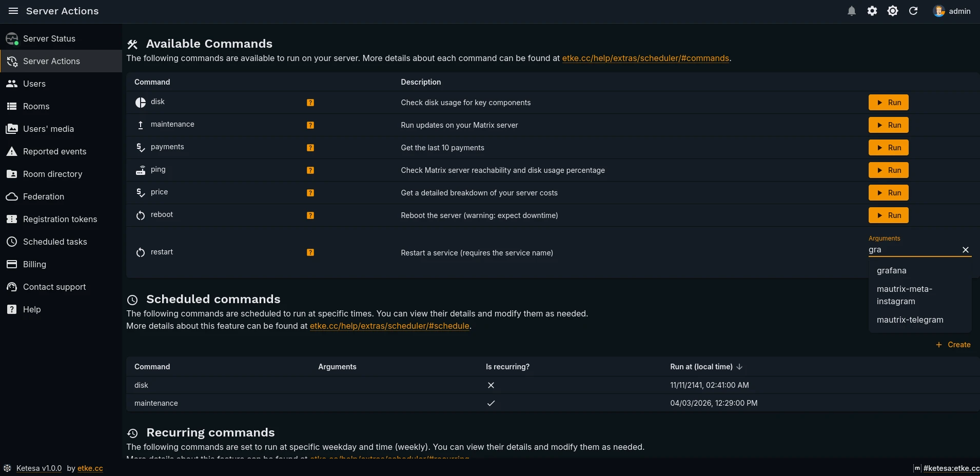980x476 pixels.
Task: Click the 11/11/2141, 02:41:00 AM cell
Action: (710, 385)
